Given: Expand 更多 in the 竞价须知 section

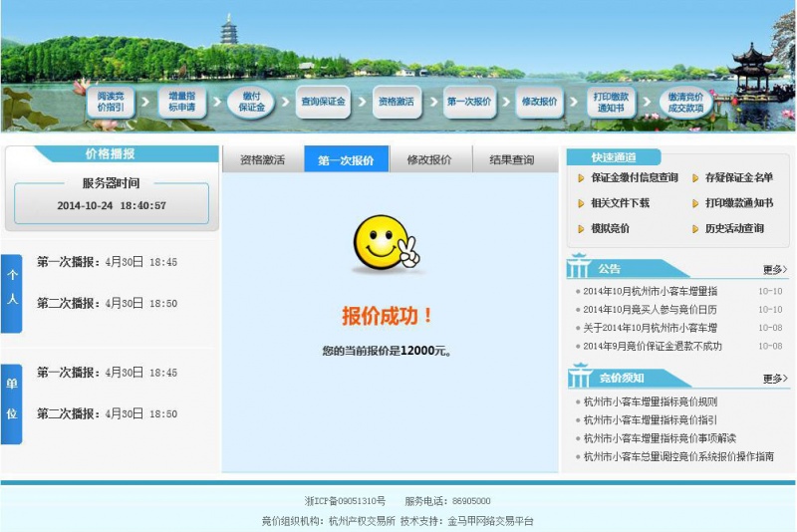Looking at the screenshot, I should click(775, 379).
